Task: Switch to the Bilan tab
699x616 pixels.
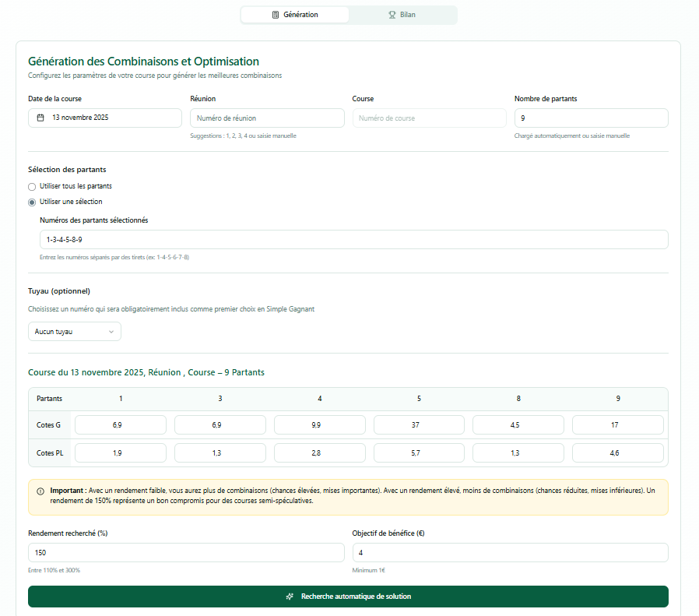Action: pyautogui.click(x=402, y=15)
